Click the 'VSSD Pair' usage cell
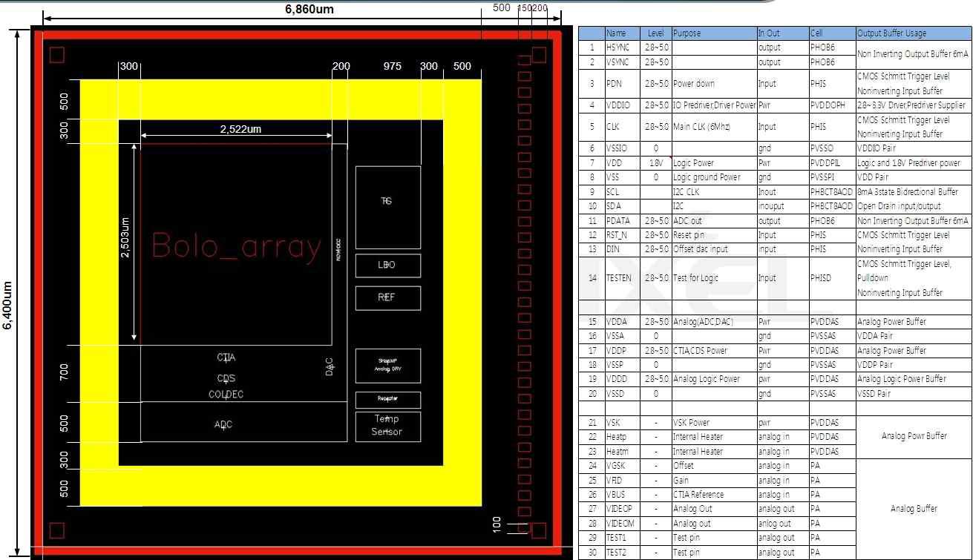The height and width of the screenshot is (560, 973). click(x=914, y=394)
